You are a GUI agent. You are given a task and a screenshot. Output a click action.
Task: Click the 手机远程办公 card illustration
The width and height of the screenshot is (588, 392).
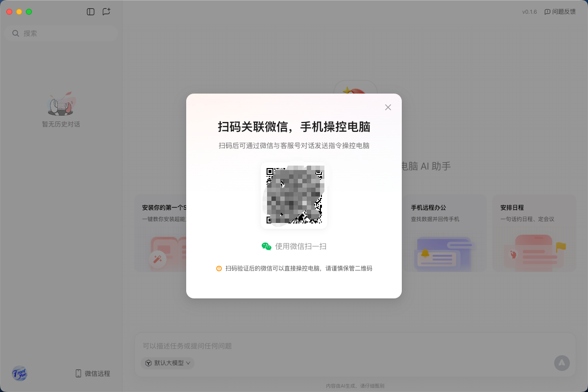(444, 253)
